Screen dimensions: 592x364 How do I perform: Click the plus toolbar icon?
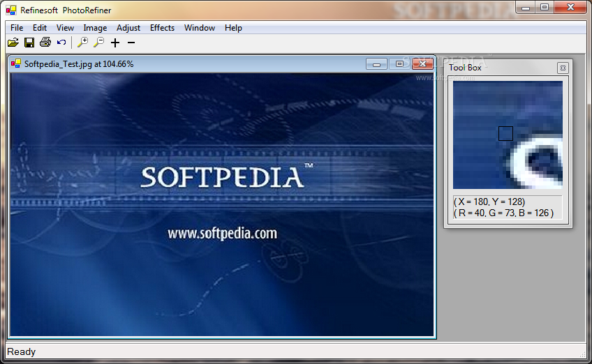point(115,43)
